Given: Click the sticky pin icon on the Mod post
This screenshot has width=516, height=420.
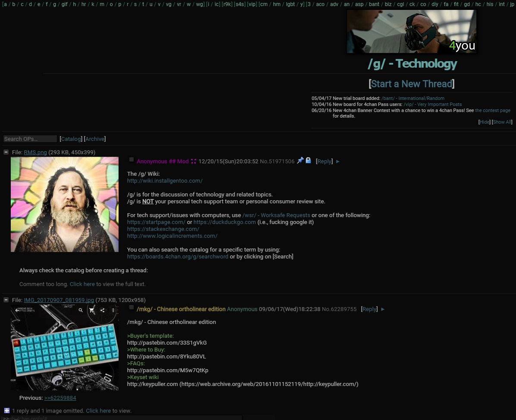Looking at the screenshot, I should tap(300, 160).
